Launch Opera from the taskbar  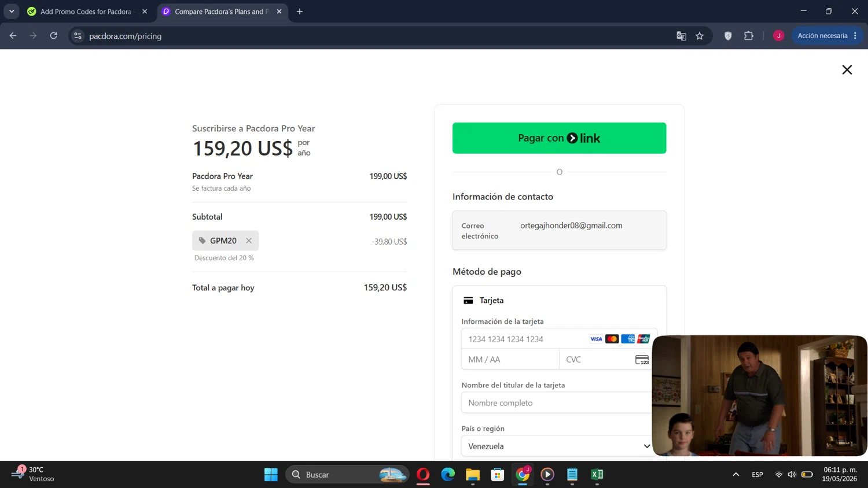click(x=423, y=475)
